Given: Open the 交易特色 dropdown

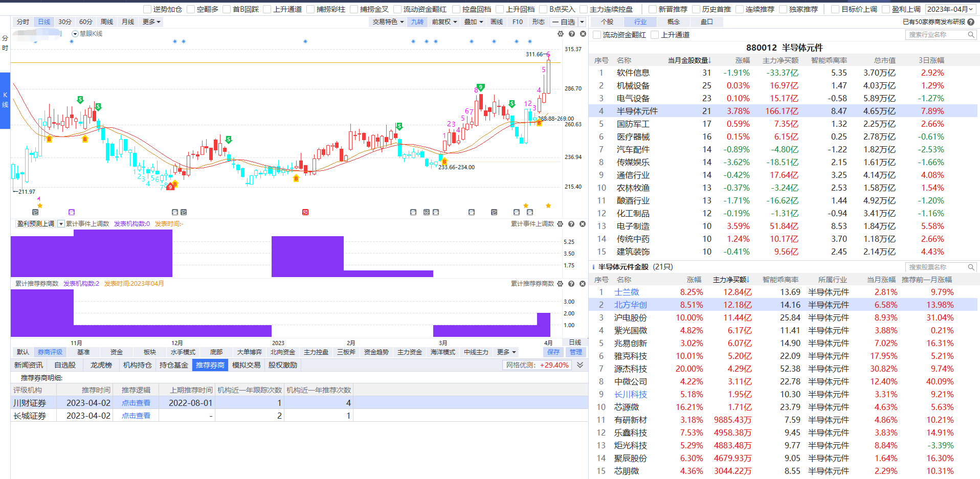Looking at the screenshot, I should [x=388, y=22].
